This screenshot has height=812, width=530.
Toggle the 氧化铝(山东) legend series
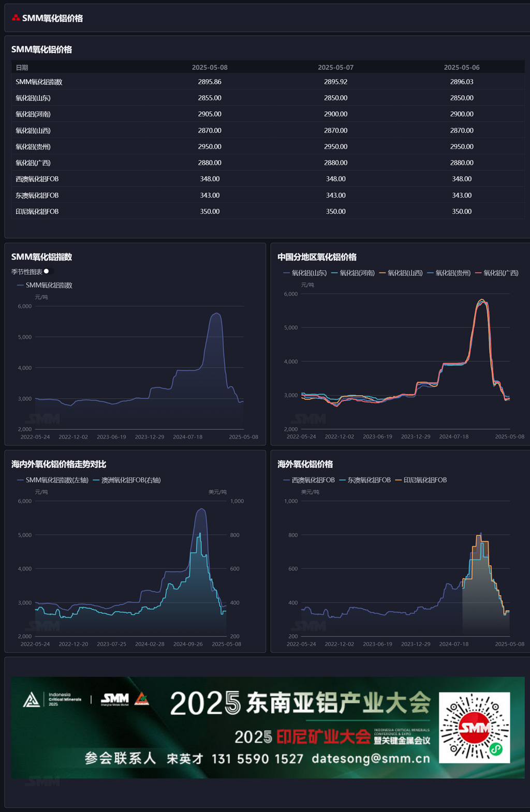click(305, 273)
